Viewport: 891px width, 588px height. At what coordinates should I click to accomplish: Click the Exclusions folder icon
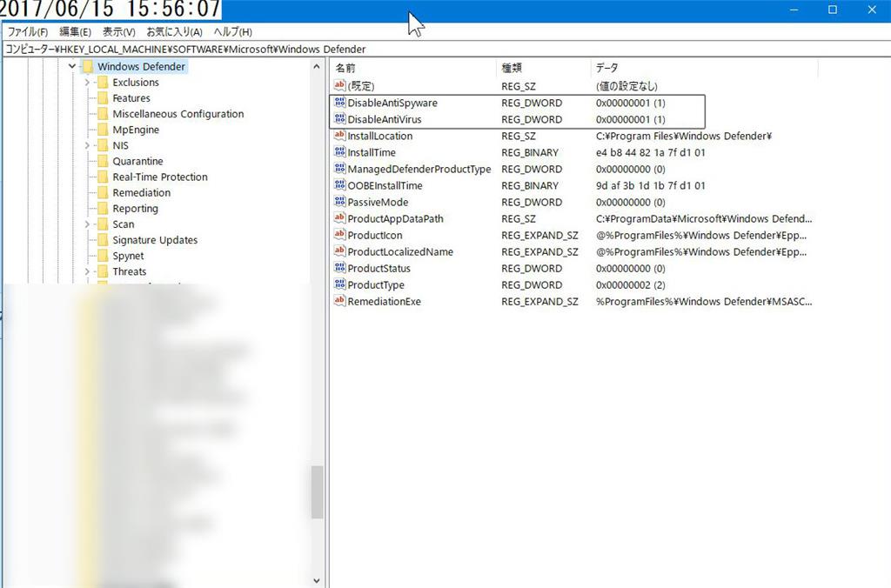coord(103,83)
